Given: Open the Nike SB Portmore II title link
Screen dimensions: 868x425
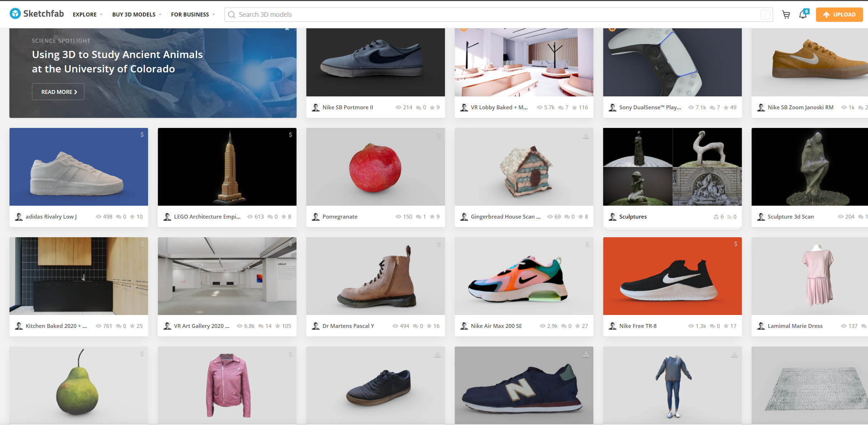Looking at the screenshot, I should (x=348, y=108).
